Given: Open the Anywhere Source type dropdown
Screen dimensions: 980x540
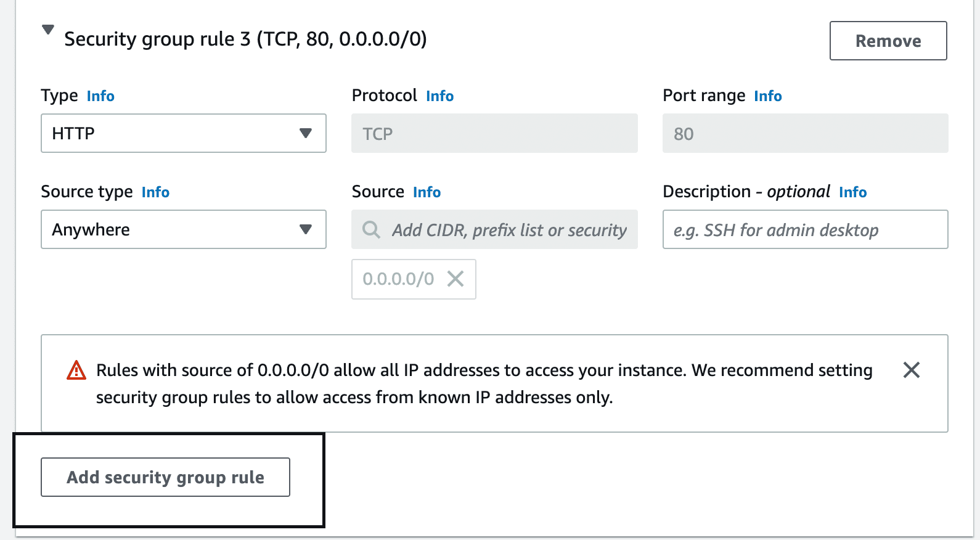Looking at the screenshot, I should (x=183, y=229).
